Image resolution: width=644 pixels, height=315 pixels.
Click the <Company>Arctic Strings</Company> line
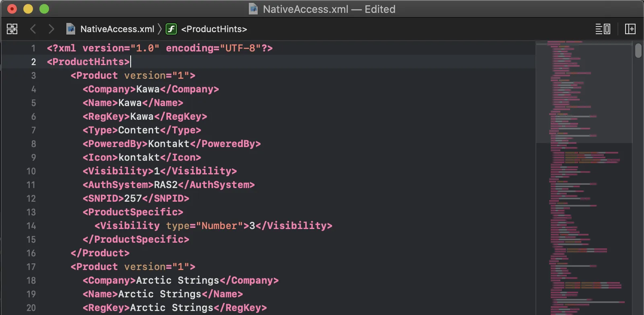click(x=180, y=280)
